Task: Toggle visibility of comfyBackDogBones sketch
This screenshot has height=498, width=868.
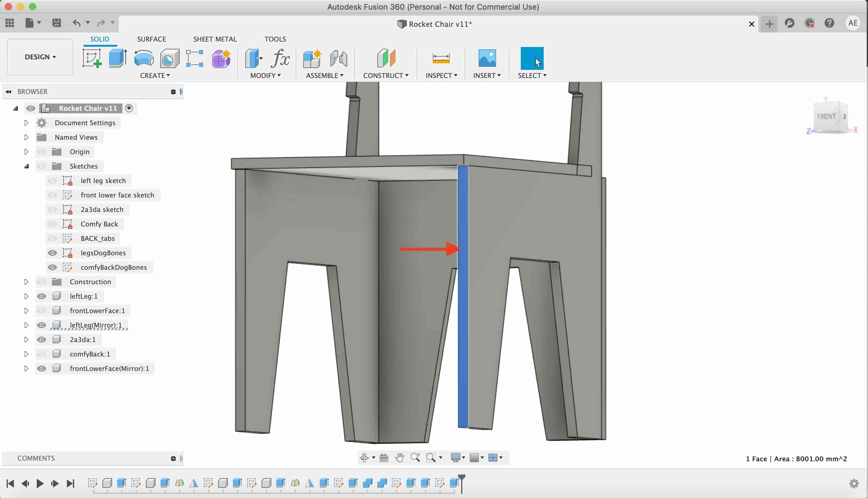Action: (x=52, y=267)
